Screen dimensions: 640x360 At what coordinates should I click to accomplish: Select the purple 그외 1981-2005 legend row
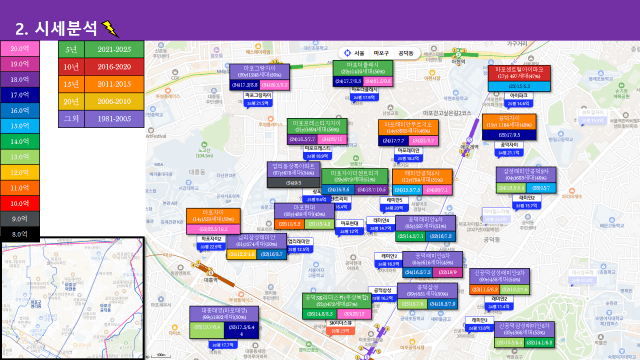click(x=101, y=119)
